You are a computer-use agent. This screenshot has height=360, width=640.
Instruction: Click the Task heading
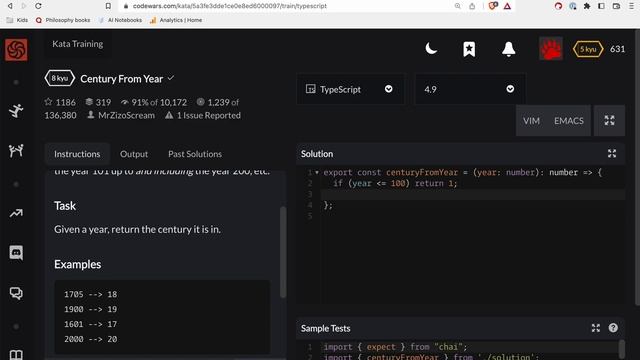[65, 206]
